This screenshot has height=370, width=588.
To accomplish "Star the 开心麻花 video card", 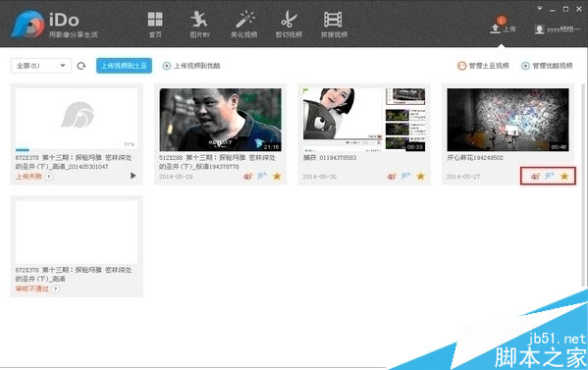I will click(x=564, y=176).
